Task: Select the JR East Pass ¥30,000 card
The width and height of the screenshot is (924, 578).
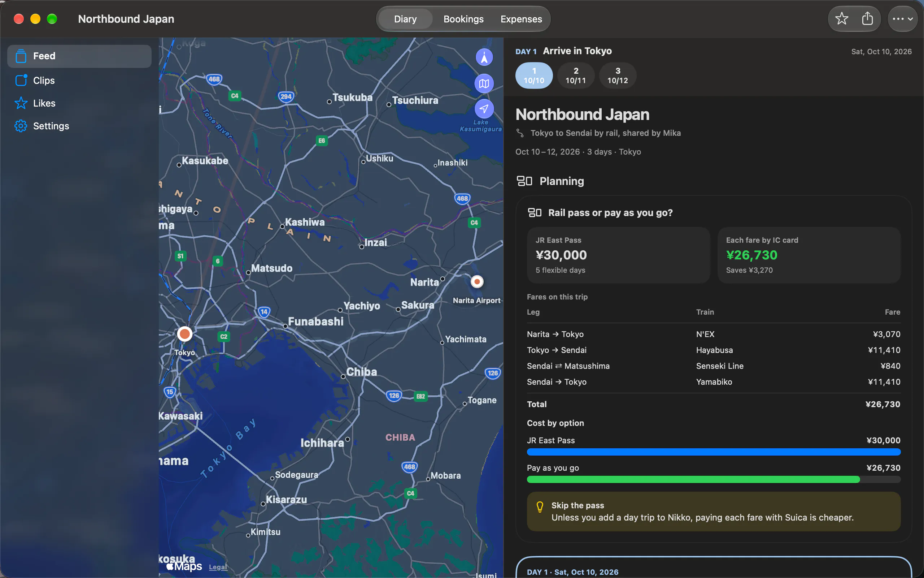Action: 619,255
